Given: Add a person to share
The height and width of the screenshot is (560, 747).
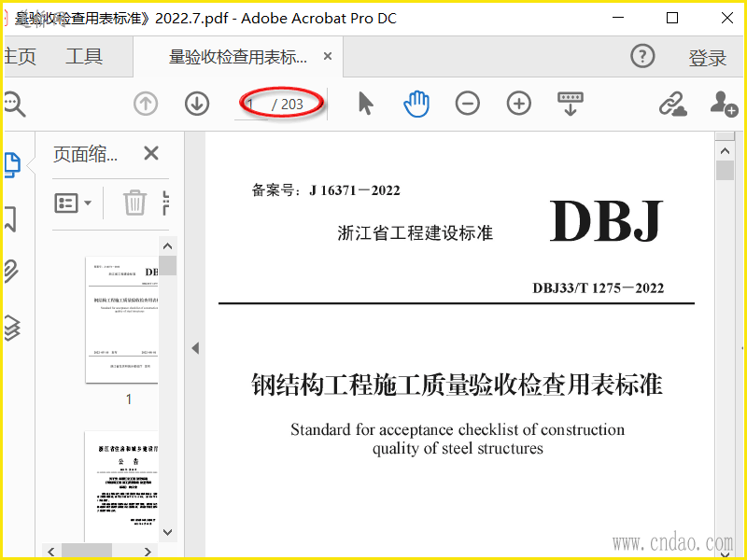Looking at the screenshot, I should click(725, 104).
